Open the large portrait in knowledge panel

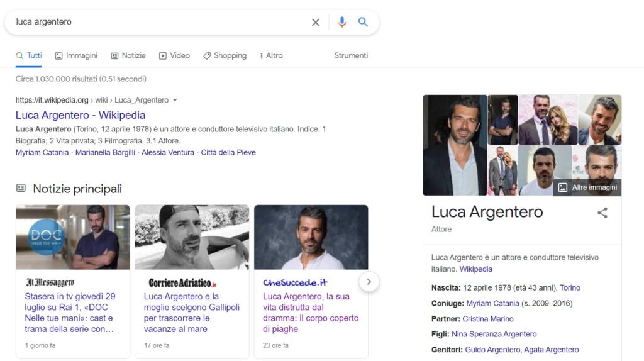(x=455, y=145)
